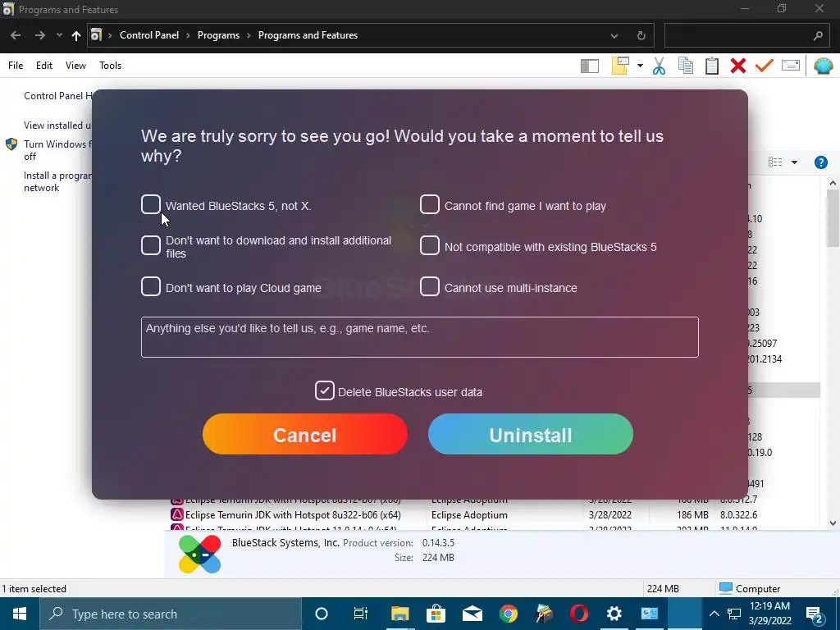Click the Properties toolbar icon
Viewport: 840px width, 630px height.
tap(791, 66)
